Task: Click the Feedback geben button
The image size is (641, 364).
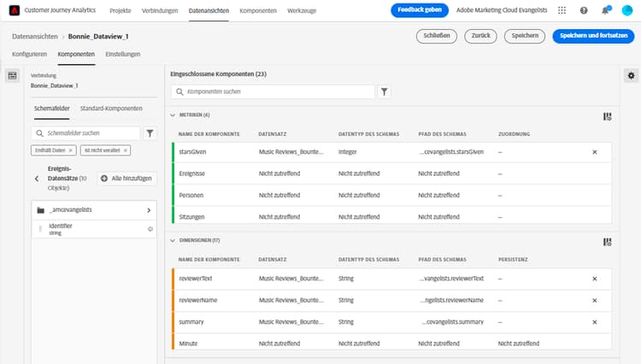Action: pos(420,10)
